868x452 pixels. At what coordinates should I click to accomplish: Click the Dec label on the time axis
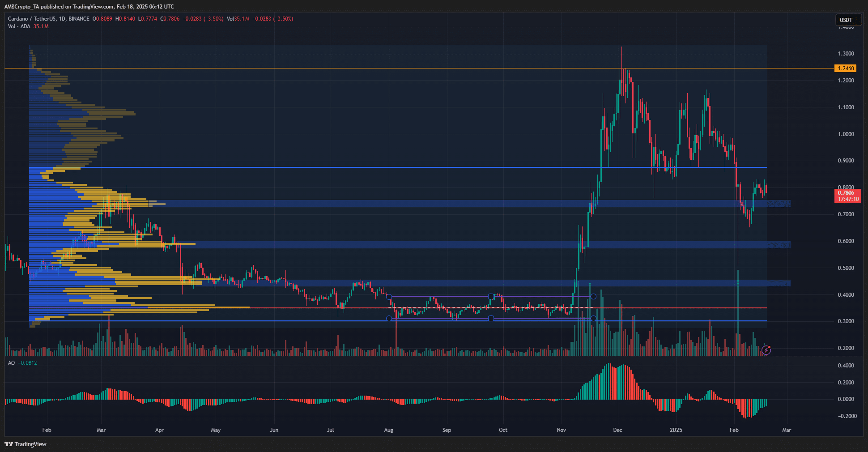(617, 430)
